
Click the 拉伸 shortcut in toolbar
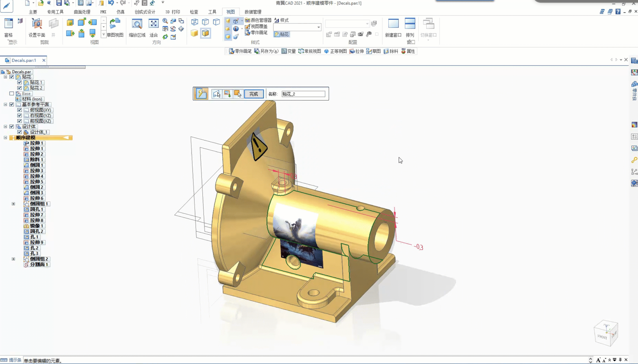357,51
